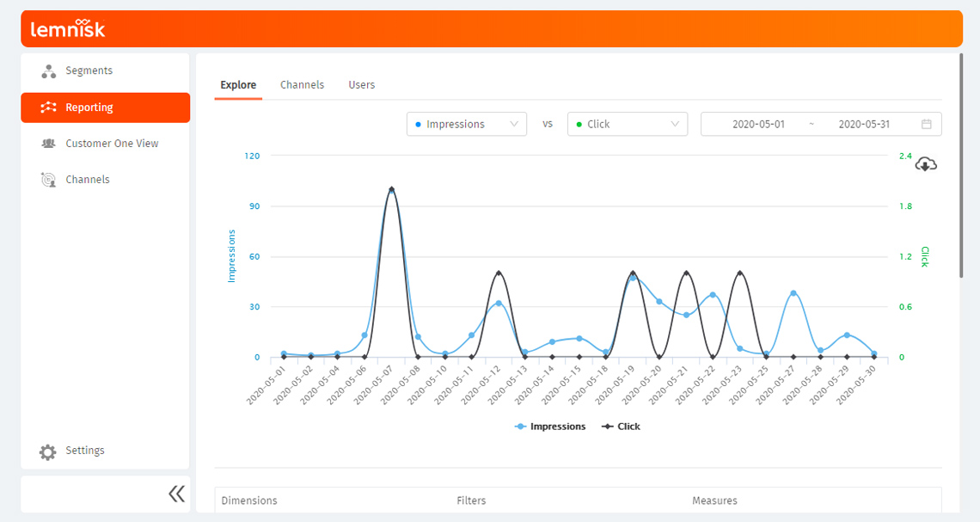Click end date 2020-05-31 field
The image size is (980, 522).
click(x=864, y=125)
